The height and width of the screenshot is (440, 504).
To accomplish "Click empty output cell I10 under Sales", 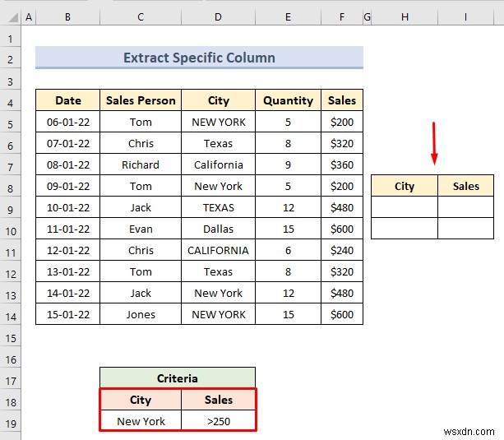I will coord(465,229).
